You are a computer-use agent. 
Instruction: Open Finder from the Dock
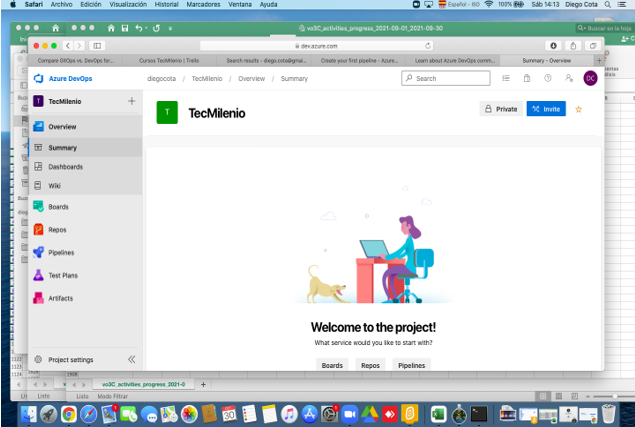(x=28, y=414)
